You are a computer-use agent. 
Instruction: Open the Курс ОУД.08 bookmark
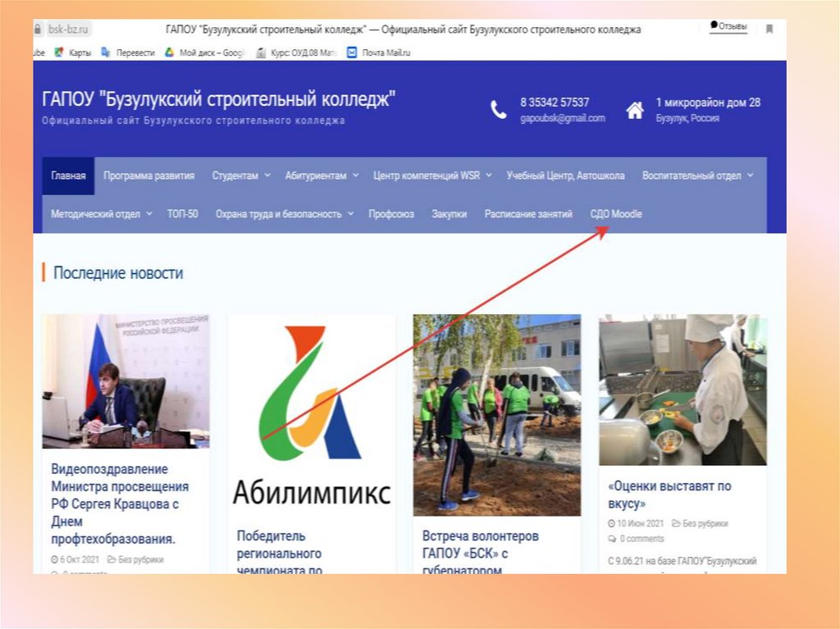point(296,52)
